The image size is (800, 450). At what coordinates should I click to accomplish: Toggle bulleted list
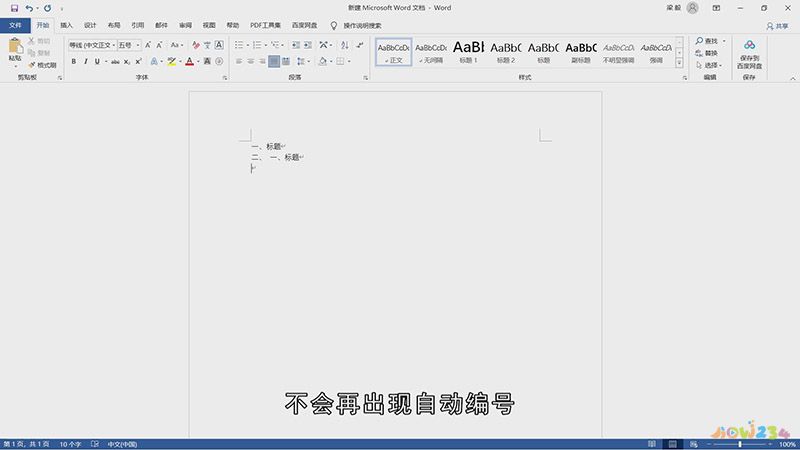[239, 45]
